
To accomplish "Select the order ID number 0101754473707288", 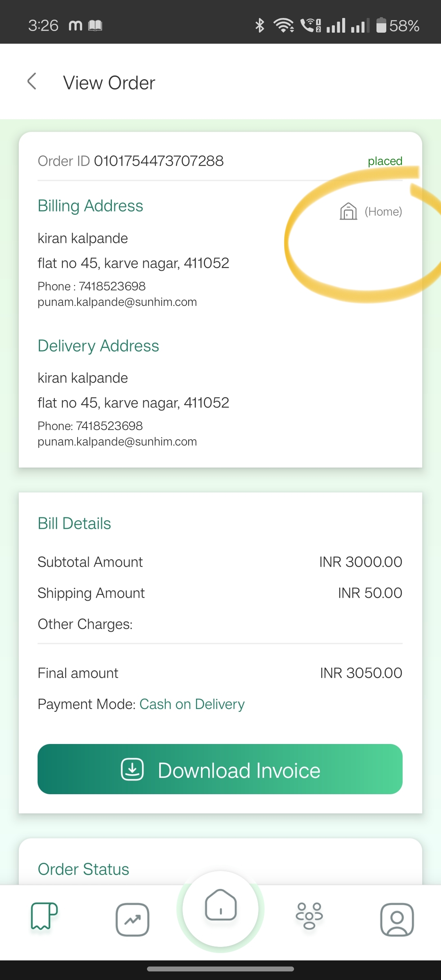I will [x=159, y=161].
